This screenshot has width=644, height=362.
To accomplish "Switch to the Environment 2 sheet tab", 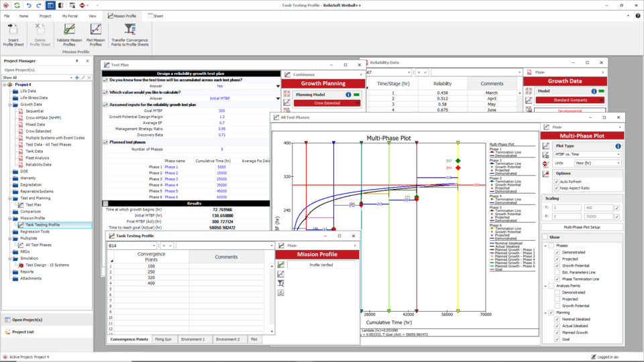I will (227, 339).
